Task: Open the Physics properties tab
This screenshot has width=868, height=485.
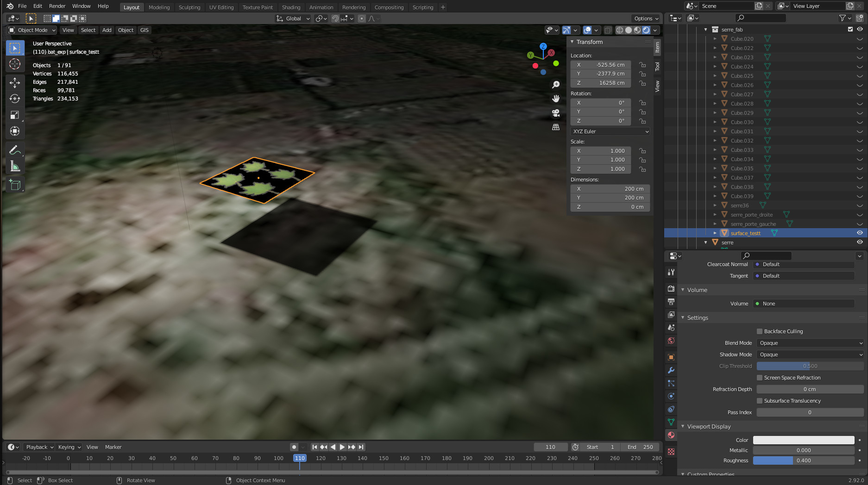Action: click(671, 396)
